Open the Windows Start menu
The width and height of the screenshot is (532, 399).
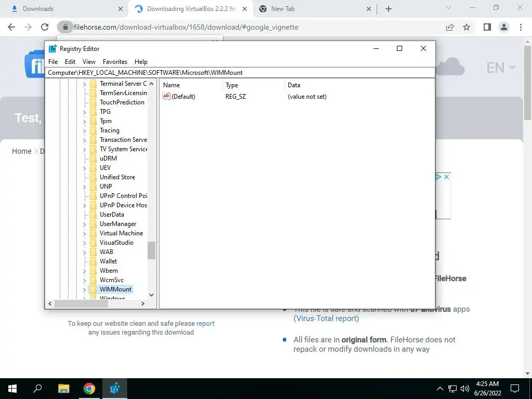pos(12,389)
